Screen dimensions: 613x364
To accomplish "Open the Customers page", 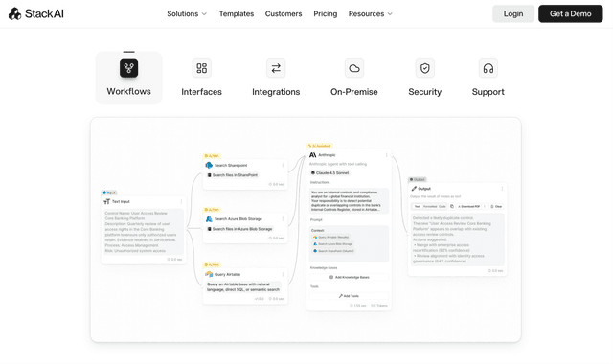I will pyautogui.click(x=284, y=13).
